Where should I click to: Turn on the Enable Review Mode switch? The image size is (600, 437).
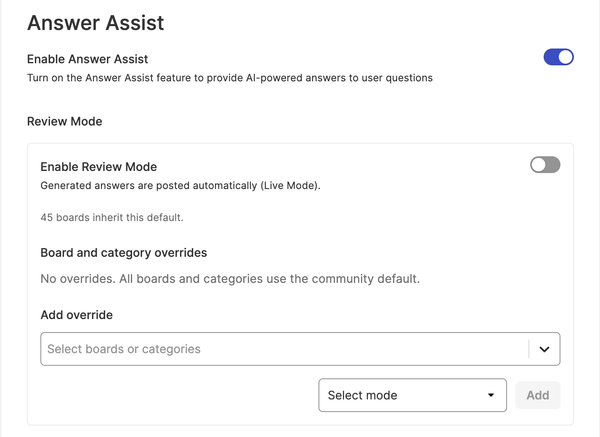coord(545,165)
